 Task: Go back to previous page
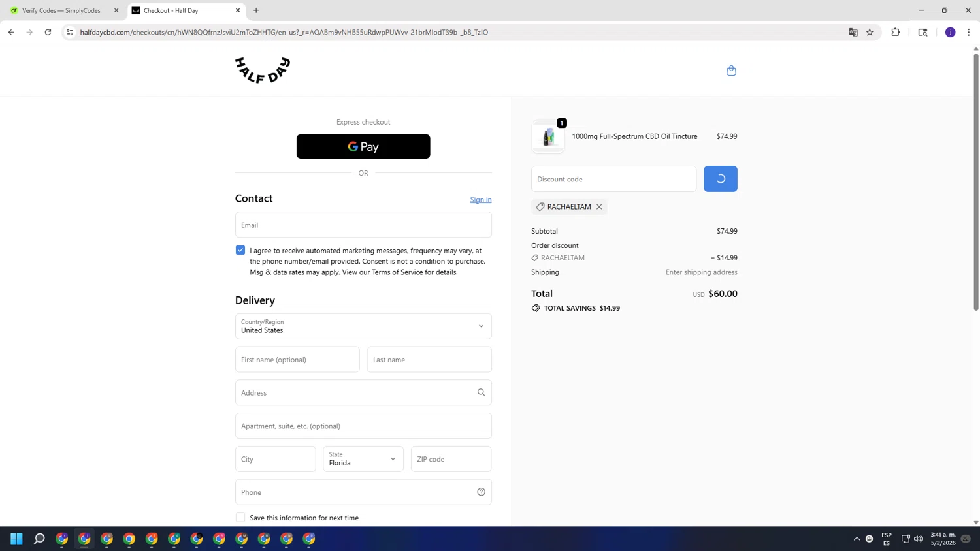click(11, 32)
